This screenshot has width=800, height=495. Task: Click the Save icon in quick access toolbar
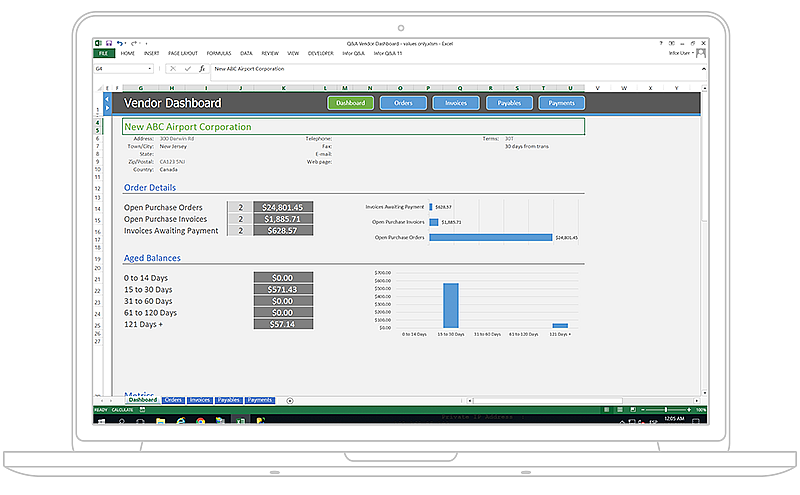[108, 43]
